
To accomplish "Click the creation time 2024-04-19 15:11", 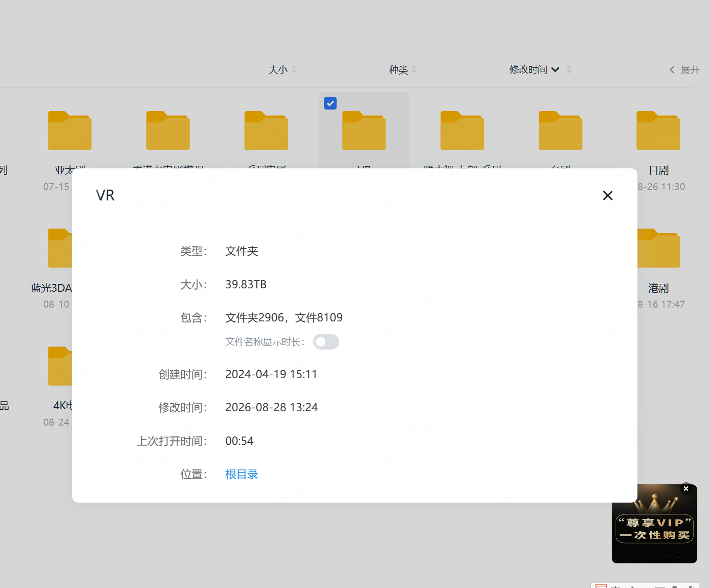I will click(x=271, y=374).
